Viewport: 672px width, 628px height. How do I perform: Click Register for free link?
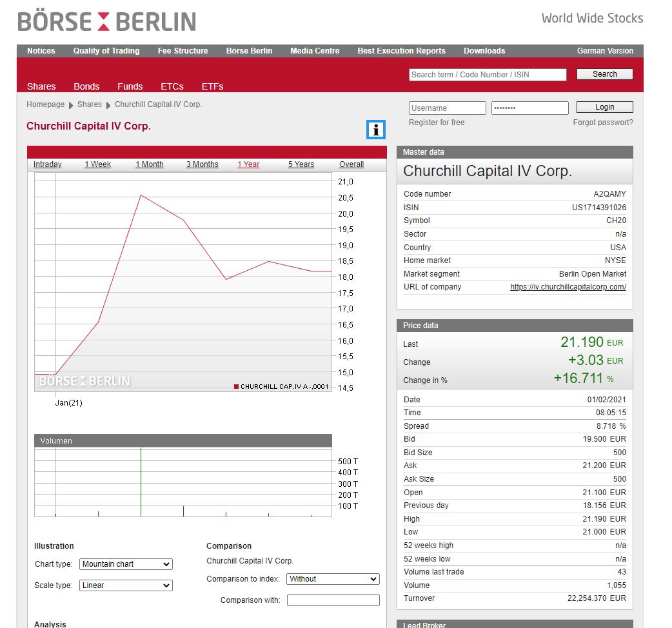pyautogui.click(x=437, y=123)
